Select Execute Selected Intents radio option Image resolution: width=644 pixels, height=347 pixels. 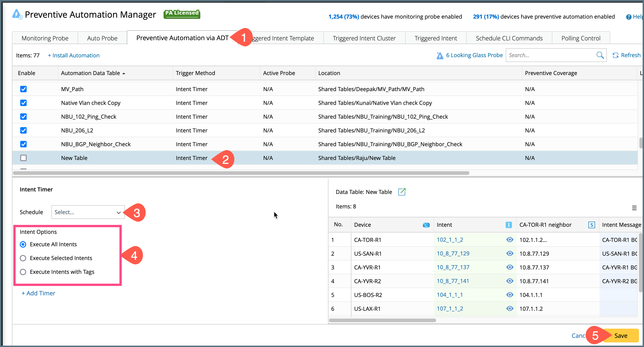click(x=23, y=258)
